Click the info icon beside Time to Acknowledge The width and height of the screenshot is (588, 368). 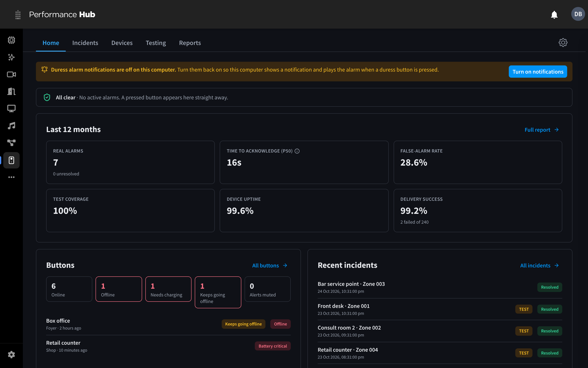[297, 151]
